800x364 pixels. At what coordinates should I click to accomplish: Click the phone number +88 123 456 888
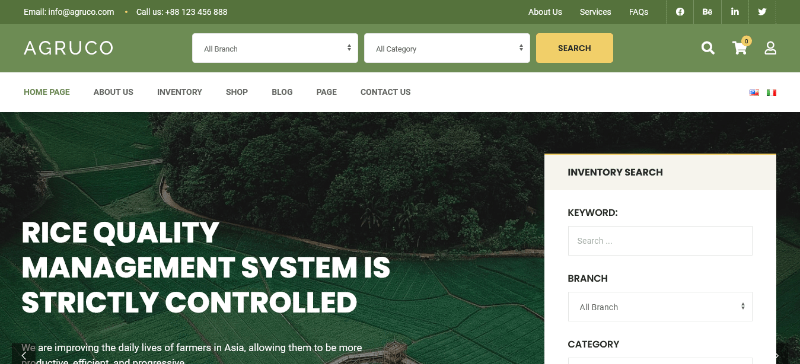tap(196, 12)
